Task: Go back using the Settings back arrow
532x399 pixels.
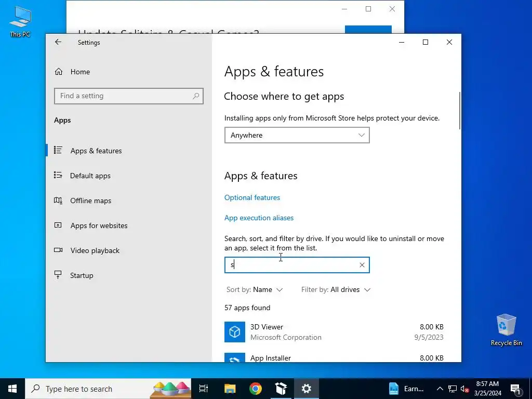Action: pos(58,42)
